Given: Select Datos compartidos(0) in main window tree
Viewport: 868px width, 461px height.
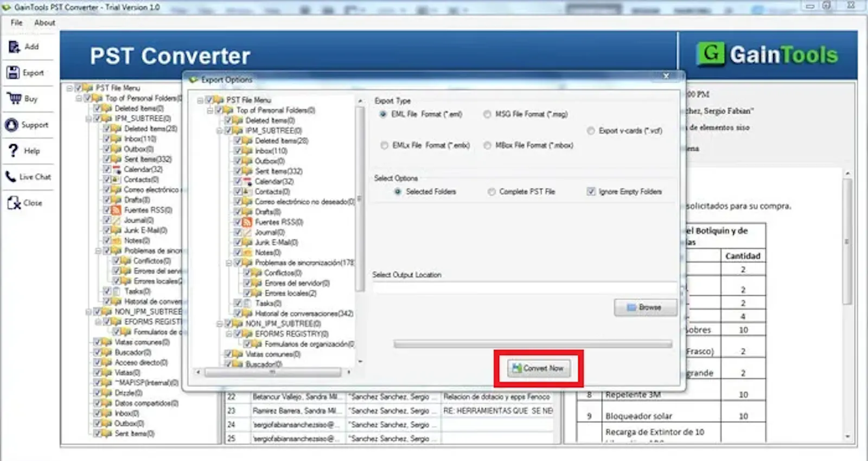Looking at the screenshot, I should (146, 403).
